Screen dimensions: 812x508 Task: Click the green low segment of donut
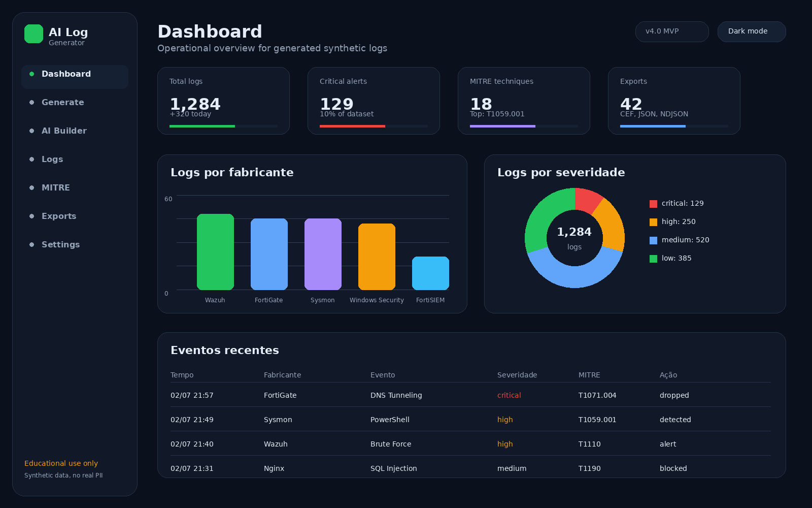pyautogui.click(x=543, y=215)
